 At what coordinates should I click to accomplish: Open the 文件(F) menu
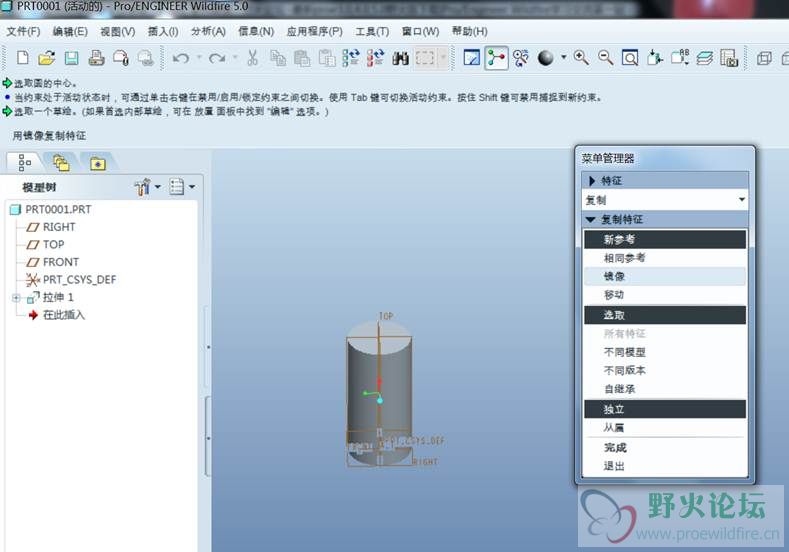(x=23, y=32)
